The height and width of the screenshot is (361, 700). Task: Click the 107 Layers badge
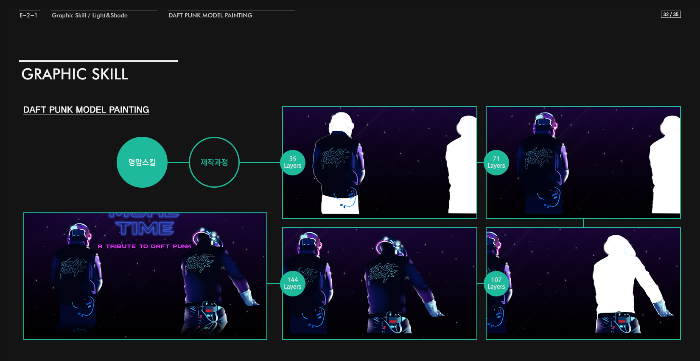click(x=496, y=283)
